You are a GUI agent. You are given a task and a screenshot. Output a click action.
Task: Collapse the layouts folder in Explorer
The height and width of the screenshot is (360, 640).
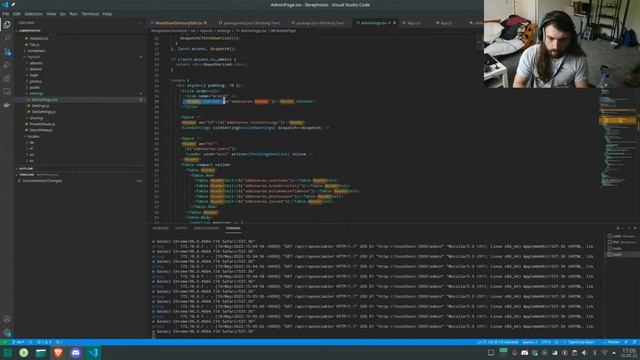coord(34,57)
